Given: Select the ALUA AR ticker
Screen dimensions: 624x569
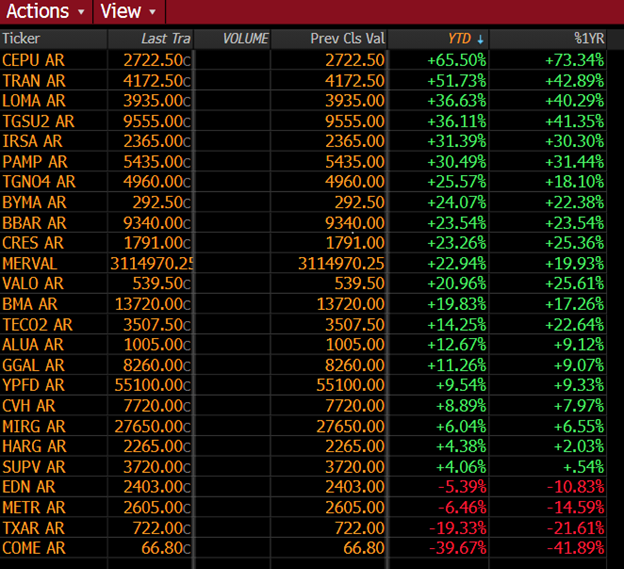Looking at the screenshot, I should pos(33,345).
